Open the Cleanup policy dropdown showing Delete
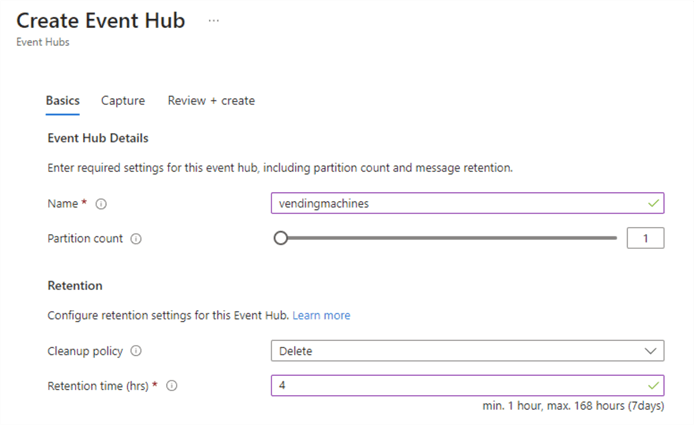Image resolution: width=694 pixels, height=425 pixels. pos(460,351)
